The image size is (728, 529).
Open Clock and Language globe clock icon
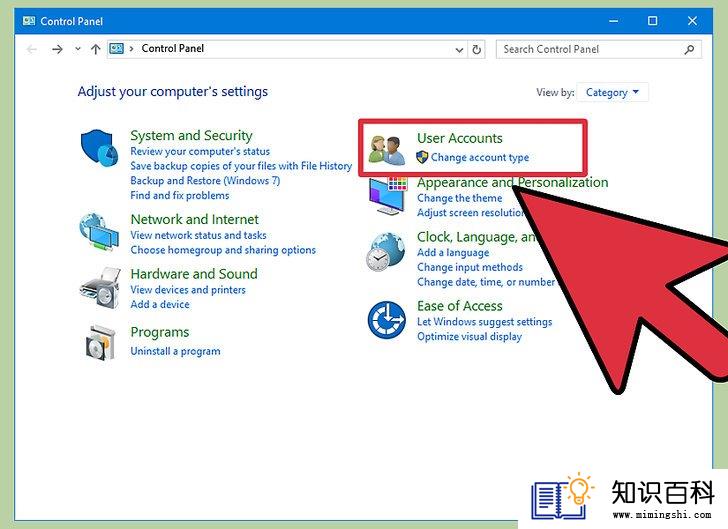(x=385, y=252)
